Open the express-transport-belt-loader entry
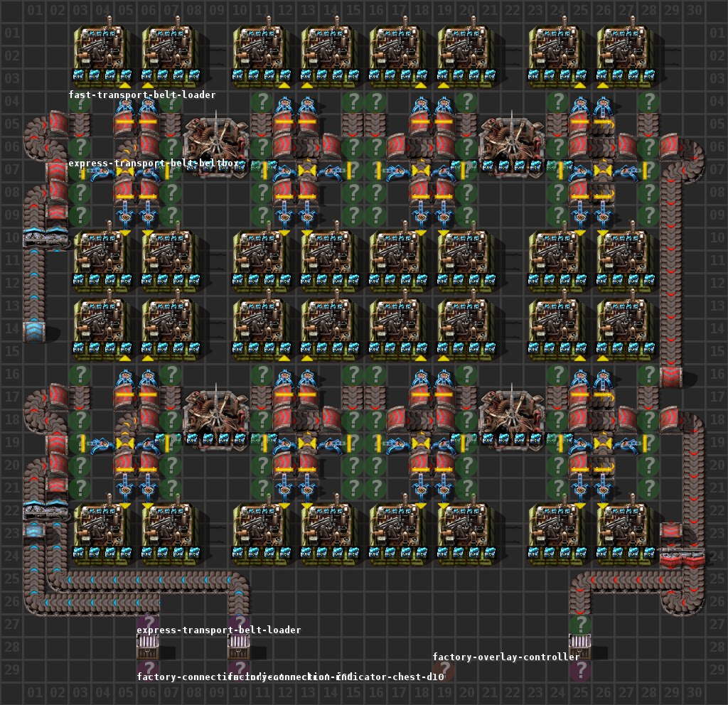The width and height of the screenshot is (728, 705). click(x=218, y=630)
